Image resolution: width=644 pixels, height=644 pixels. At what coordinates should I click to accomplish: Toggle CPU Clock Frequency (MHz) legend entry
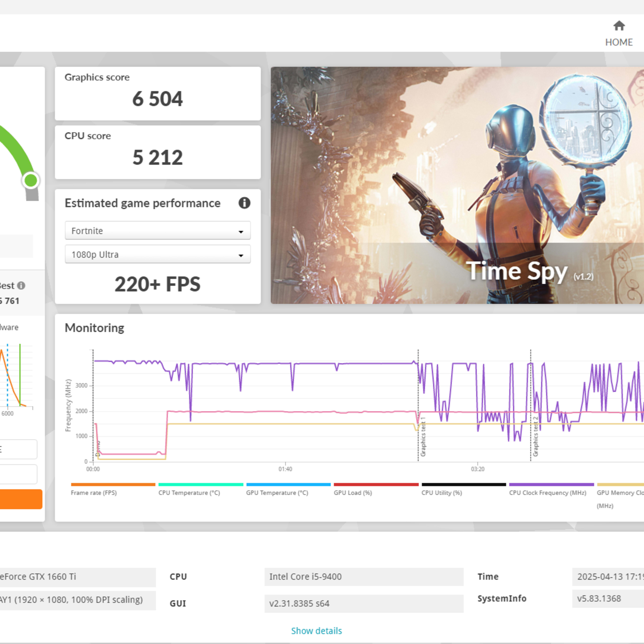(551, 489)
